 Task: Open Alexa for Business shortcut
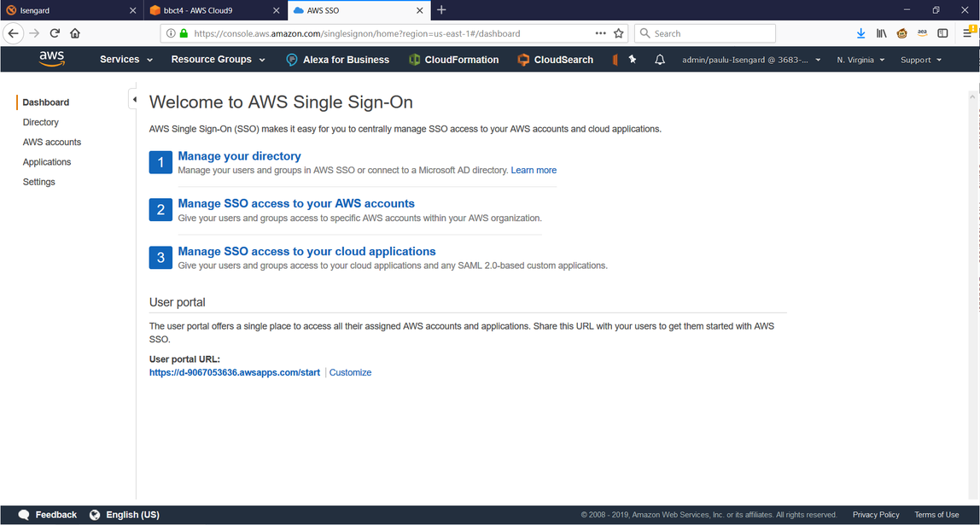[x=337, y=60]
